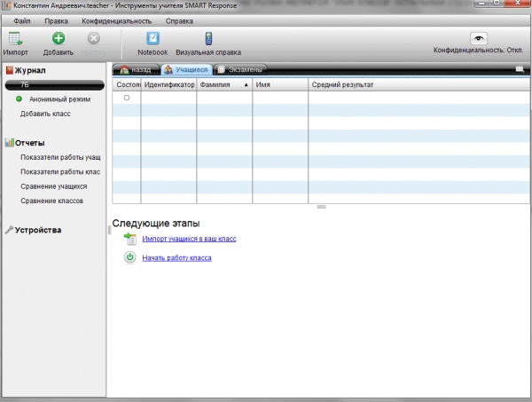
Task: Open Сравнение классов report
Action: (52, 201)
